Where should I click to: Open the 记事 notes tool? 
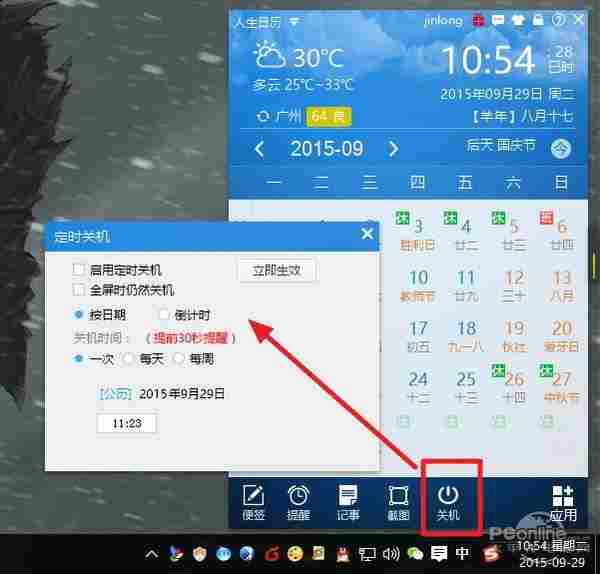348,502
